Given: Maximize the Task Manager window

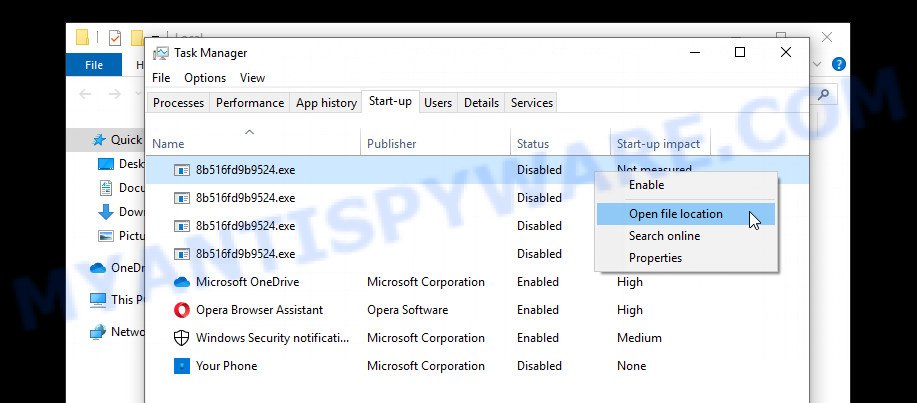Looking at the screenshot, I should click(740, 53).
